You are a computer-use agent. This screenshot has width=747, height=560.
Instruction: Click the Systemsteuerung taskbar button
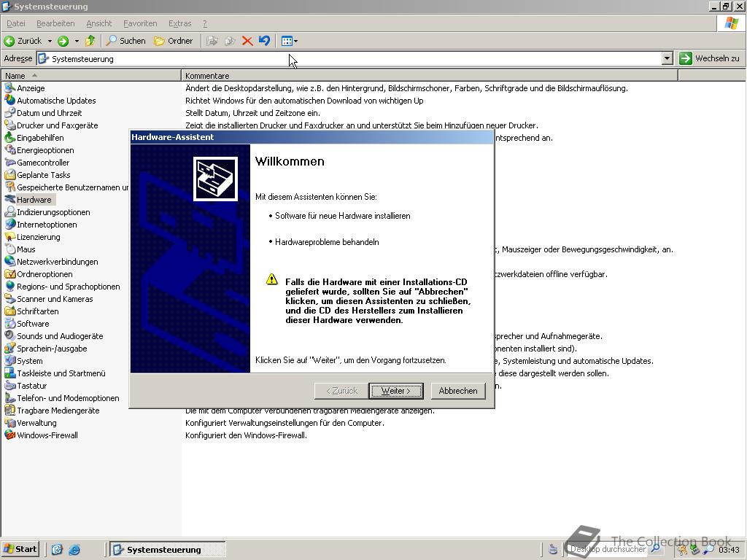(x=167, y=550)
